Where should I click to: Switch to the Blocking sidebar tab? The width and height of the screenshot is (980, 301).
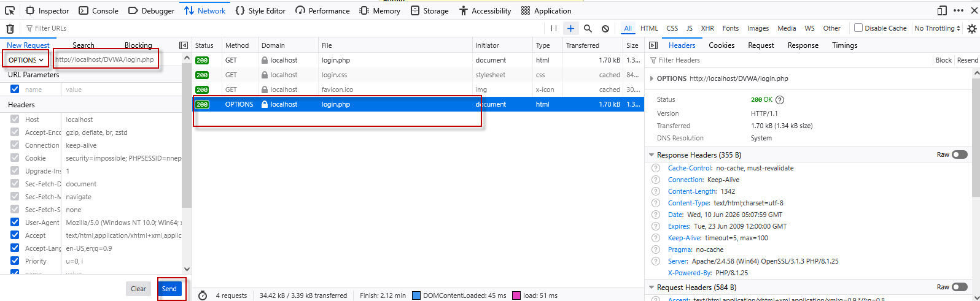(x=138, y=45)
